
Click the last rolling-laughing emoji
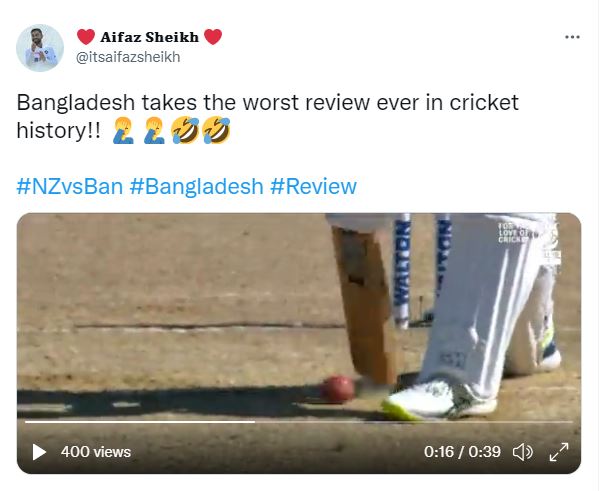(216, 130)
